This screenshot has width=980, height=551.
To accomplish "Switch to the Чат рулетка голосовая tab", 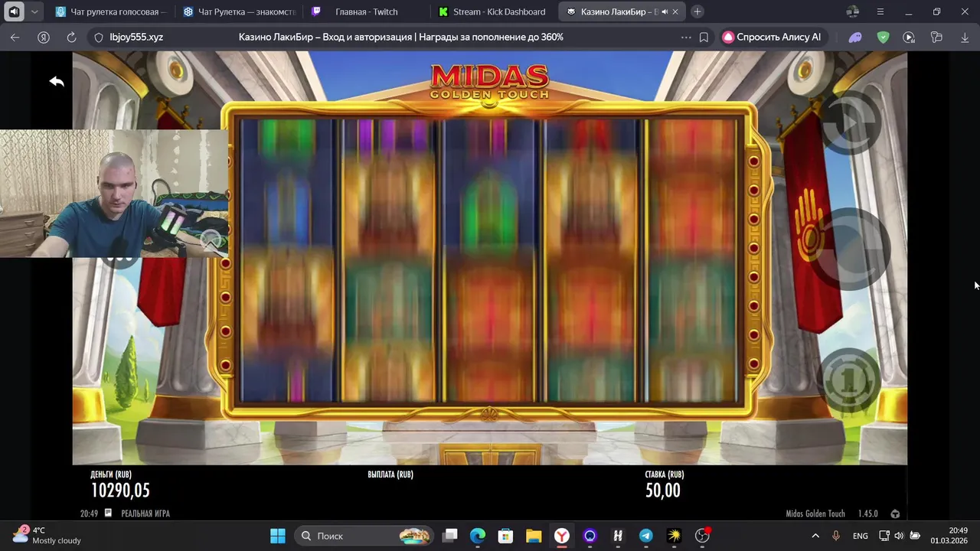I will 111,11.
